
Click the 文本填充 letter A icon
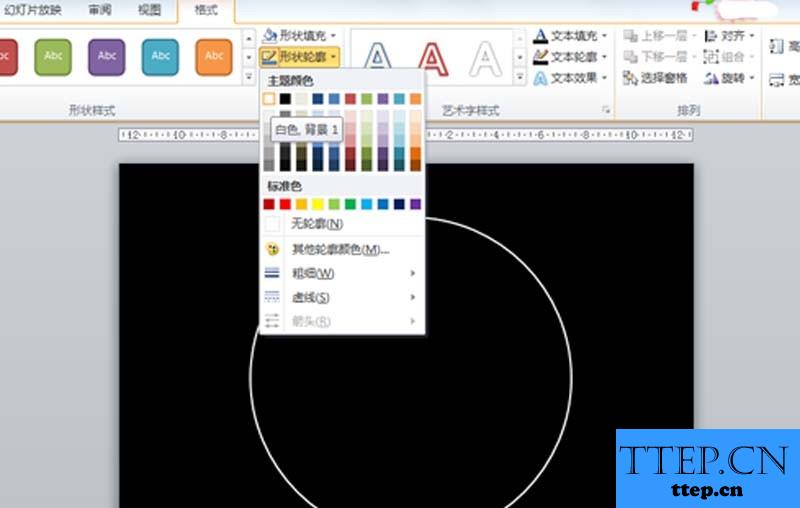(540, 36)
